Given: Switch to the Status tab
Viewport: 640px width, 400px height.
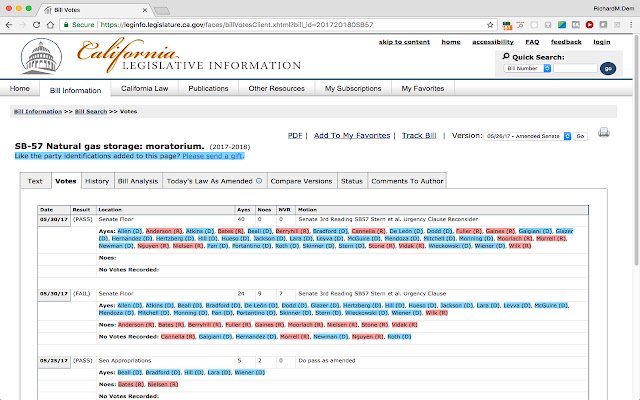Looking at the screenshot, I should click(352, 181).
